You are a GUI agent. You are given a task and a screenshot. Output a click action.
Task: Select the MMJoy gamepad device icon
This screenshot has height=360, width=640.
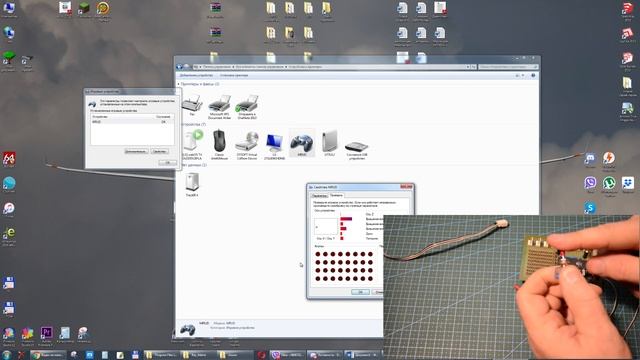click(x=302, y=143)
